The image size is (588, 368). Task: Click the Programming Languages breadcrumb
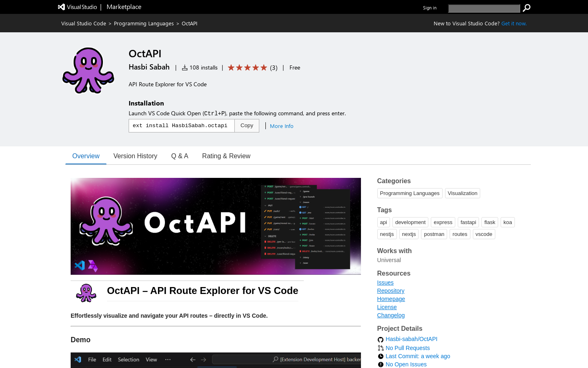pos(144,23)
